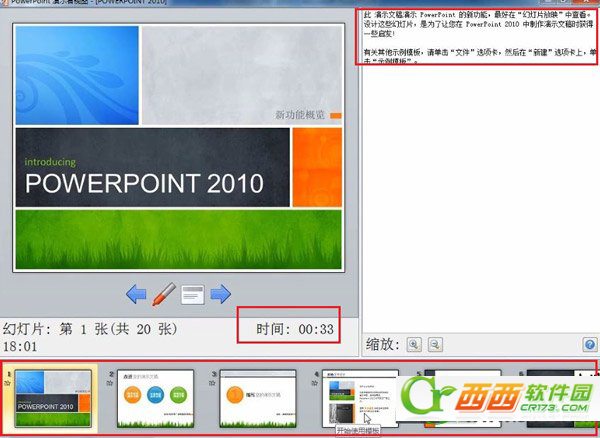Go to previous slide with left arrow
The image size is (600, 438).
[136, 294]
